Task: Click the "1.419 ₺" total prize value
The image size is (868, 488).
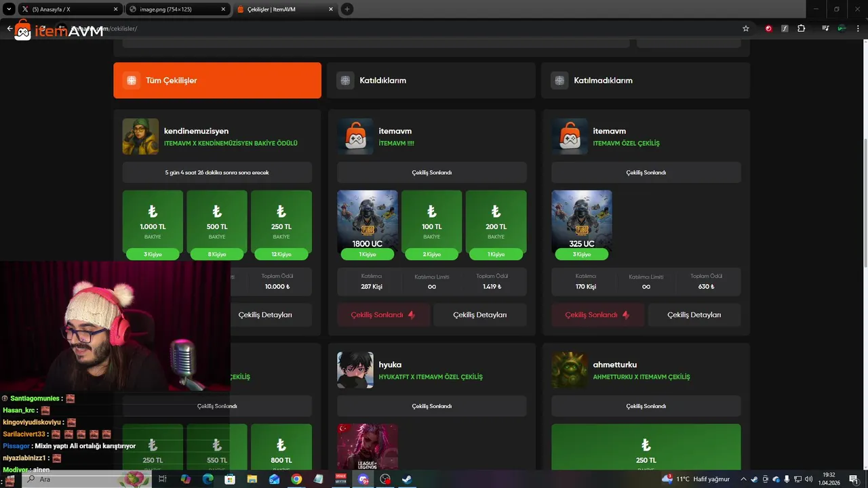Action: point(492,287)
